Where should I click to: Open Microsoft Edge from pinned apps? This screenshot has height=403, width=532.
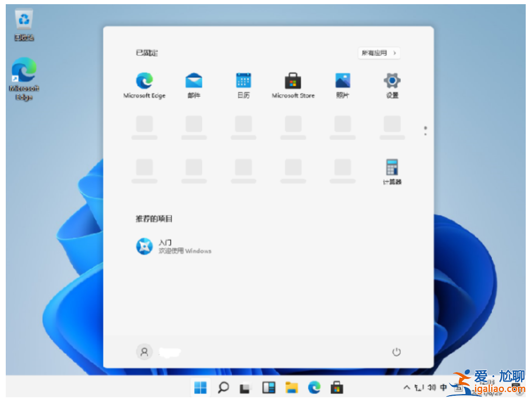(144, 82)
